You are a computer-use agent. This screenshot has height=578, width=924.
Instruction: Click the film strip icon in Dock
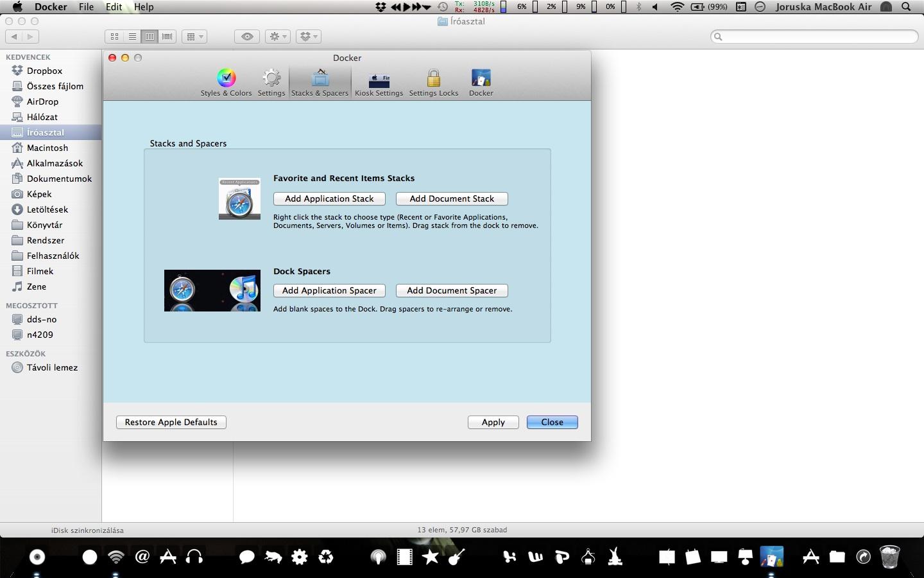click(404, 557)
